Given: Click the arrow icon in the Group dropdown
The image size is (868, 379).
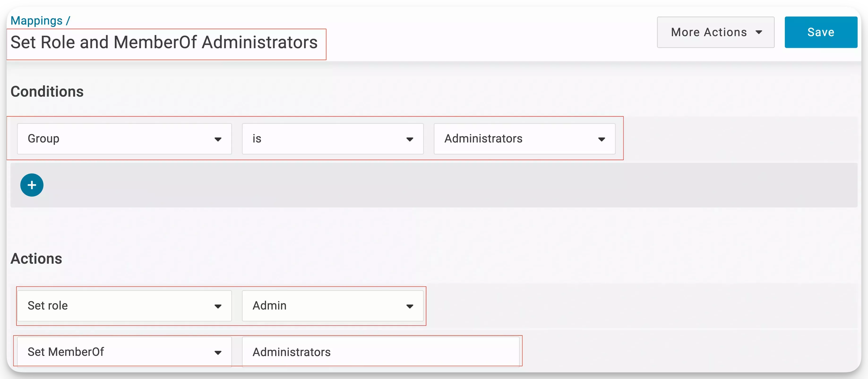Looking at the screenshot, I should coord(218,139).
